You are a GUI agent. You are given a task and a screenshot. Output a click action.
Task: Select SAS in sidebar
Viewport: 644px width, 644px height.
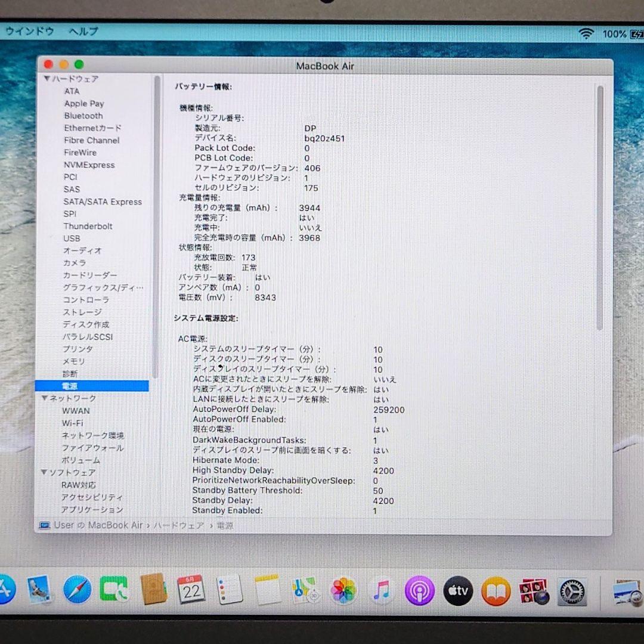pos(72,190)
